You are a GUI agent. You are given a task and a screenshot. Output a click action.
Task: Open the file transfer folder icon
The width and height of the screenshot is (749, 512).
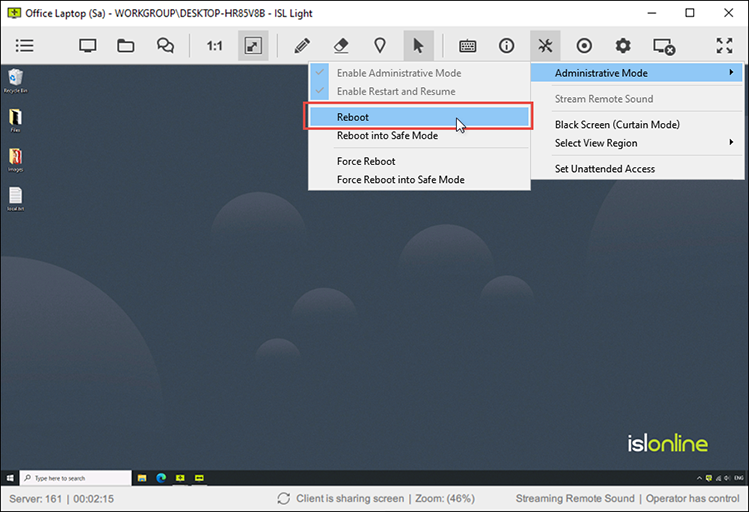(x=125, y=45)
